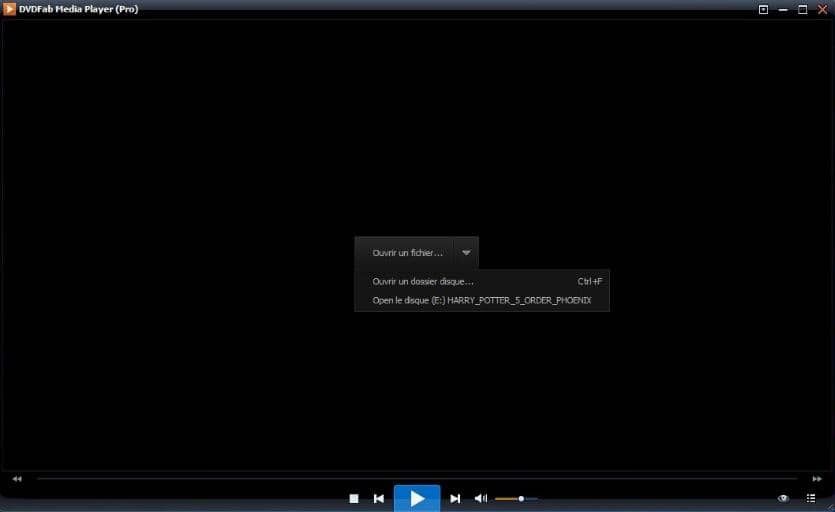Maximize the DVDFab Media Player window
835x512 pixels.
tap(803, 10)
